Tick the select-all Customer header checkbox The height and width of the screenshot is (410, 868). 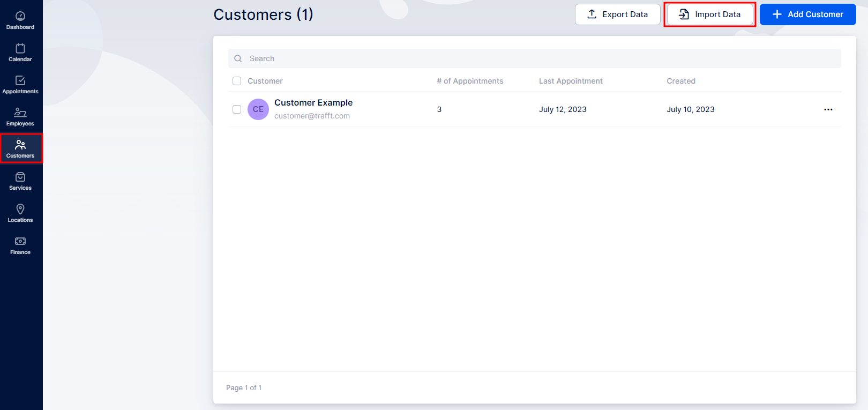click(x=237, y=81)
